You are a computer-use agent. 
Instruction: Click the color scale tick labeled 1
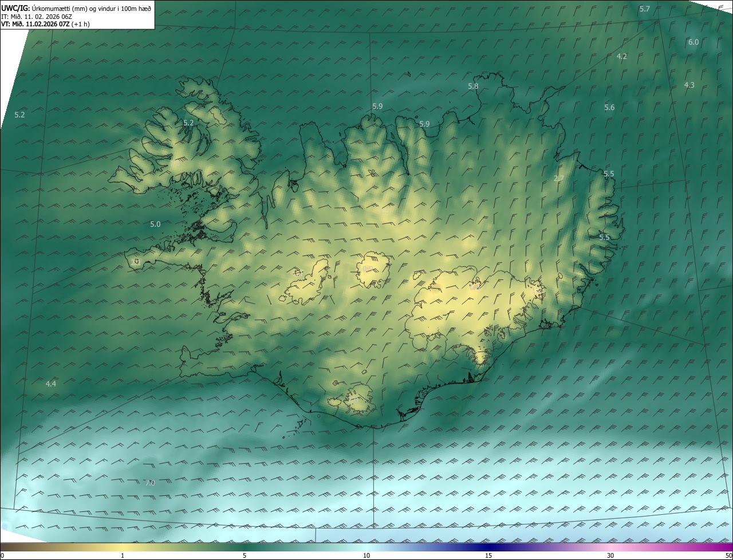click(123, 555)
